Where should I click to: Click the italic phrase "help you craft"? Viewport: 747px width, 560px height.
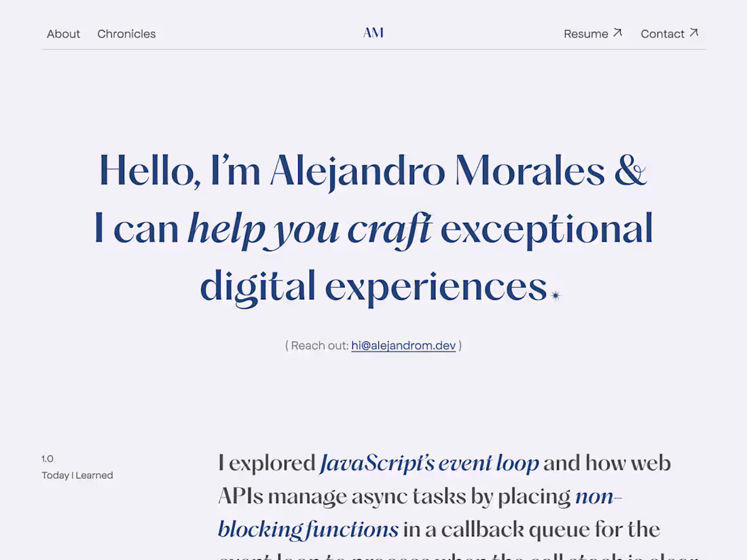click(310, 229)
